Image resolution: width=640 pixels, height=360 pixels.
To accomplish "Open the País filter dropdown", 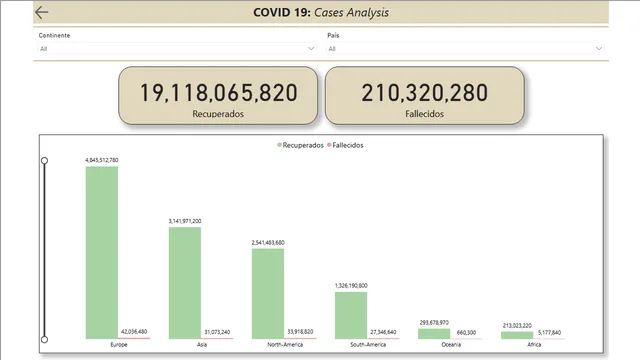I will [465, 49].
